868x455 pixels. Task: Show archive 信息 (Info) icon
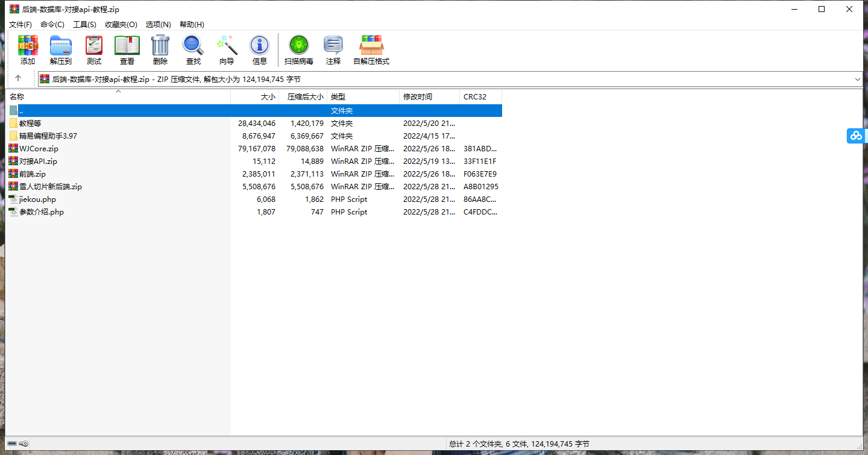coord(260,49)
